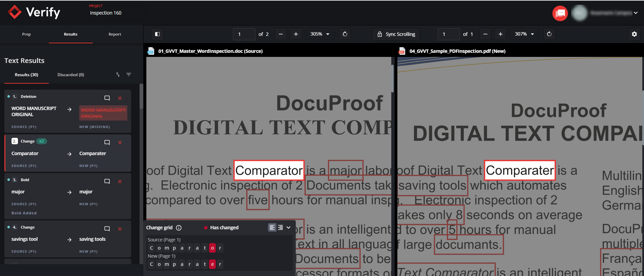Open the 307% zoom dropdown
This screenshot has height=276, width=644.
[x=524, y=34]
